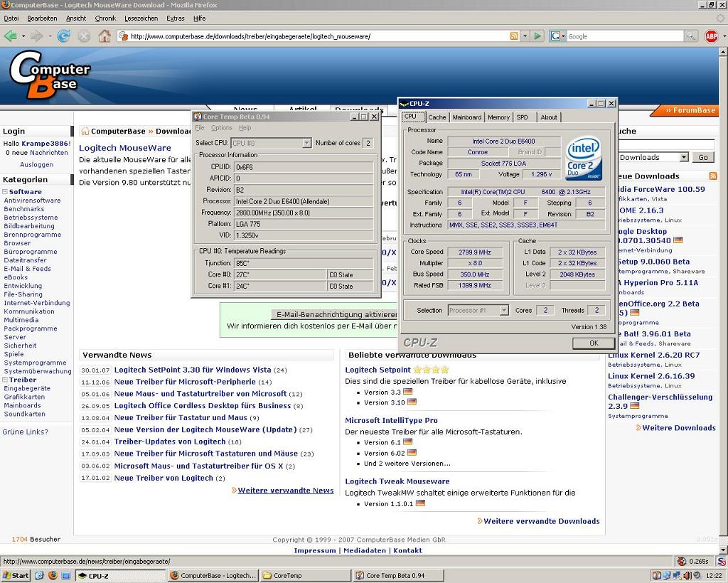Click the Intel Core 2 Duo logo
This screenshot has height=583, width=728.
click(584, 158)
